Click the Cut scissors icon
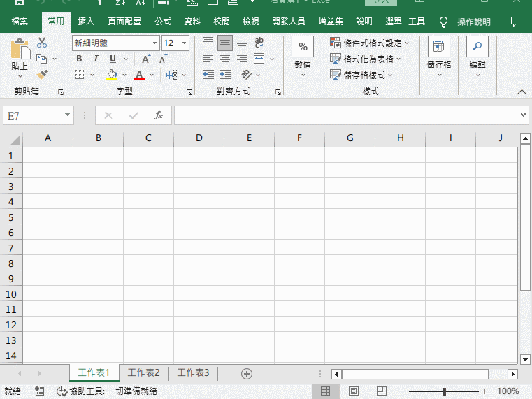 click(42, 43)
